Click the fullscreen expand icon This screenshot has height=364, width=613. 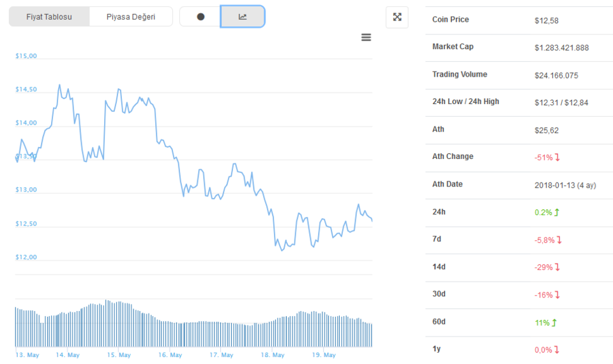pos(397,17)
